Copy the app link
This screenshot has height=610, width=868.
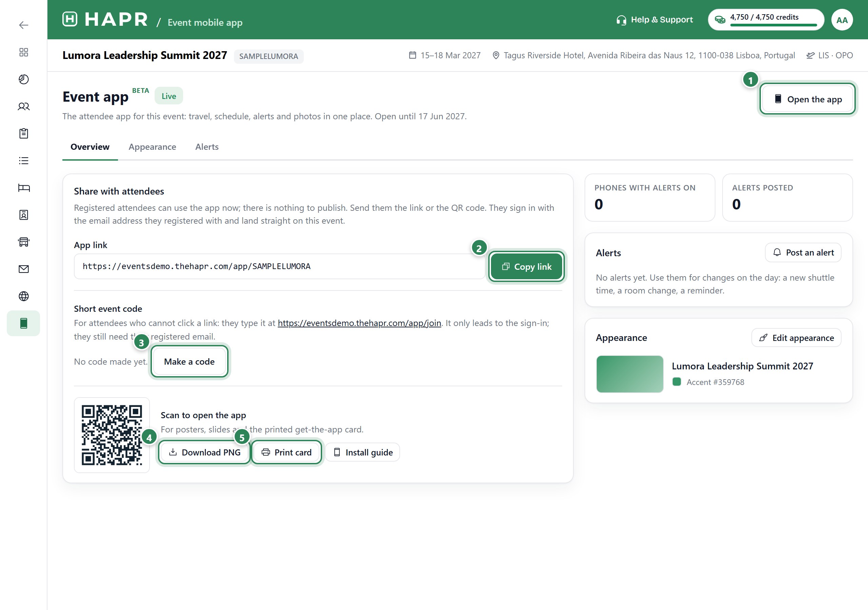526,266
